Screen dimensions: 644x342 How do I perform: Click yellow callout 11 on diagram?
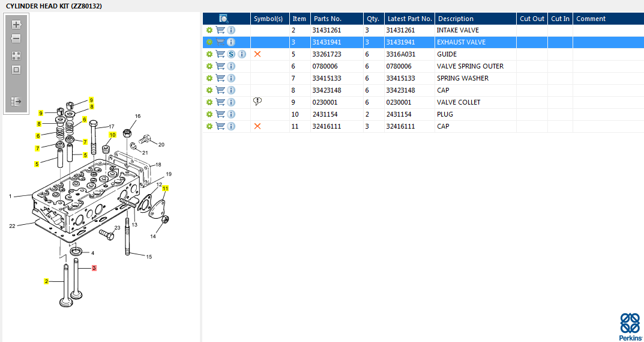pyautogui.click(x=165, y=188)
